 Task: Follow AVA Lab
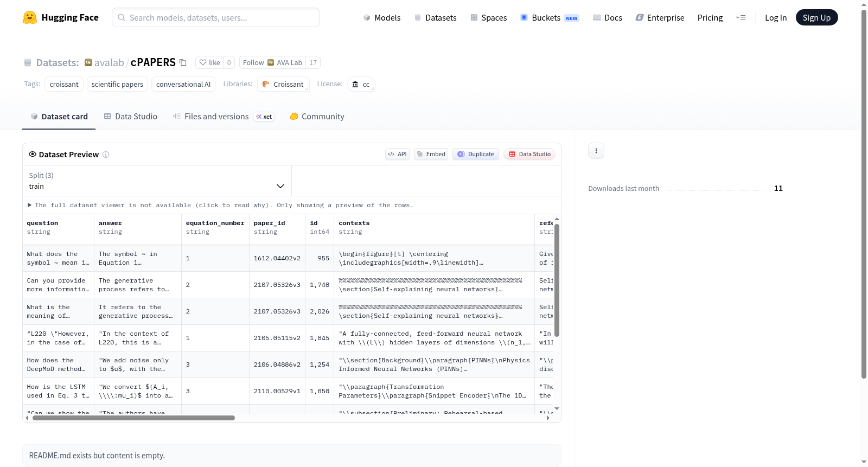(x=272, y=62)
